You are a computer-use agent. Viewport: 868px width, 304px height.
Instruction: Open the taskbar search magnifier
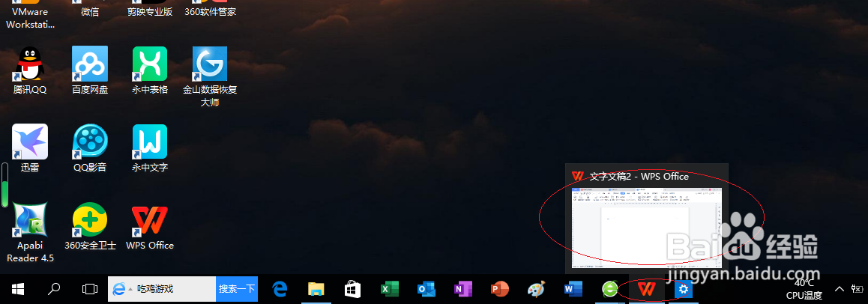coord(54,288)
